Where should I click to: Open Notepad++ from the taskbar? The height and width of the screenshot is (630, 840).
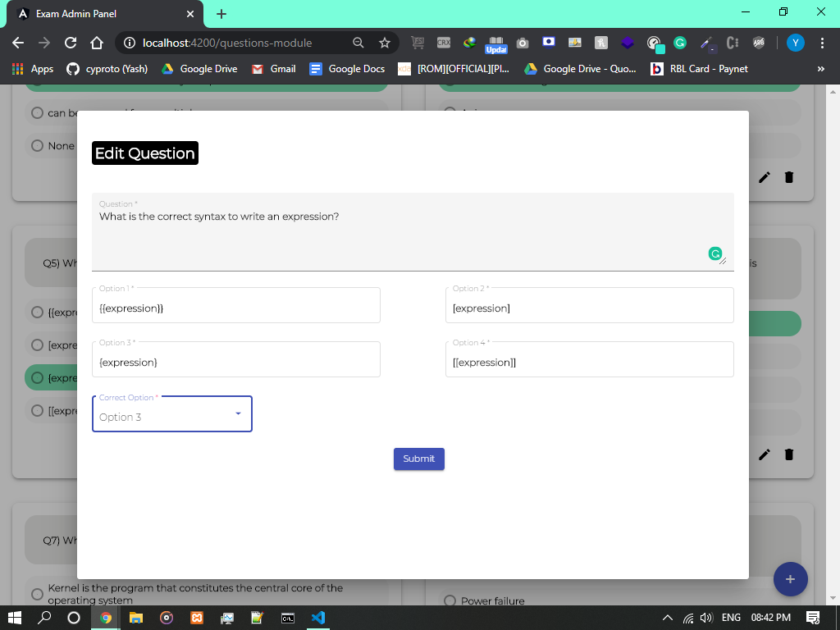257,618
